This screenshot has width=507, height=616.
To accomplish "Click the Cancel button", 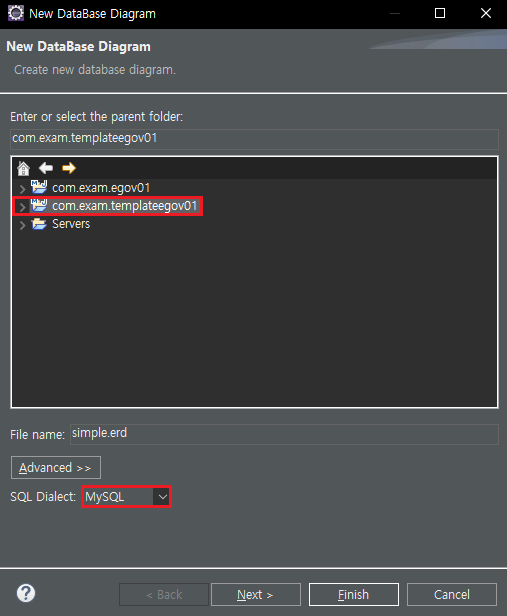I will click(452, 594).
